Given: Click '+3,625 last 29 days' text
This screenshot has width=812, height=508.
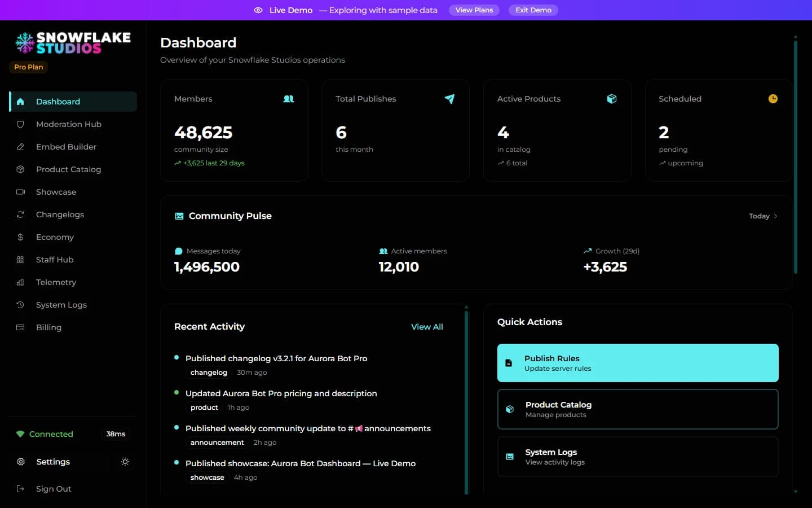Looking at the screenshot, I should pyautogui.click(x=214, y=163).
